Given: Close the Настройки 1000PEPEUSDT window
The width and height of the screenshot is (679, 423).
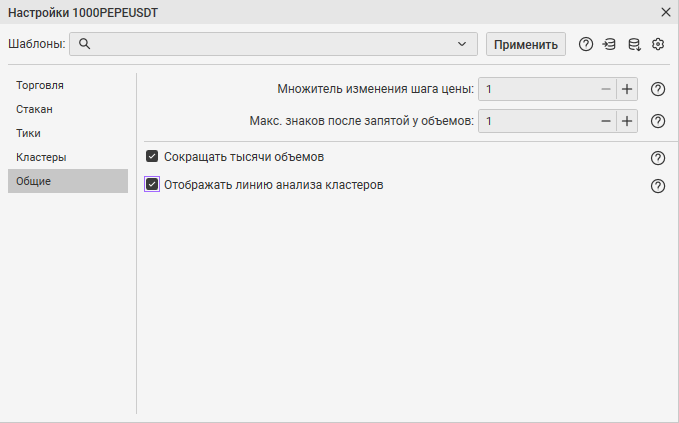Looking at the screenshot, I should pyautogui.click(x=666, y=12).
